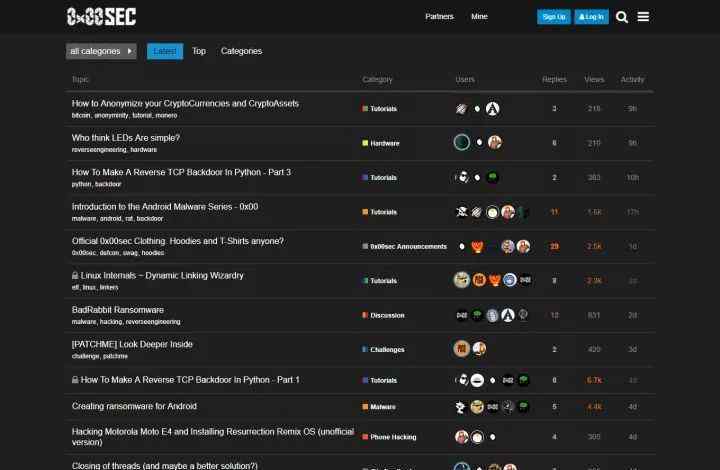Viewport: 720px width, 470px height.
Task: Click first avatar on Linux Internals row
Action: tap(461, 280)
